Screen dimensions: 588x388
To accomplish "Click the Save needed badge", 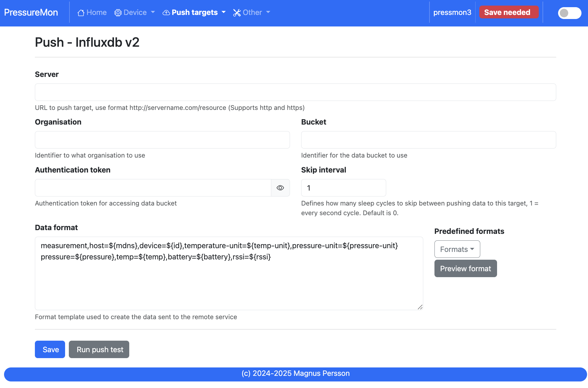I will 509,12.
